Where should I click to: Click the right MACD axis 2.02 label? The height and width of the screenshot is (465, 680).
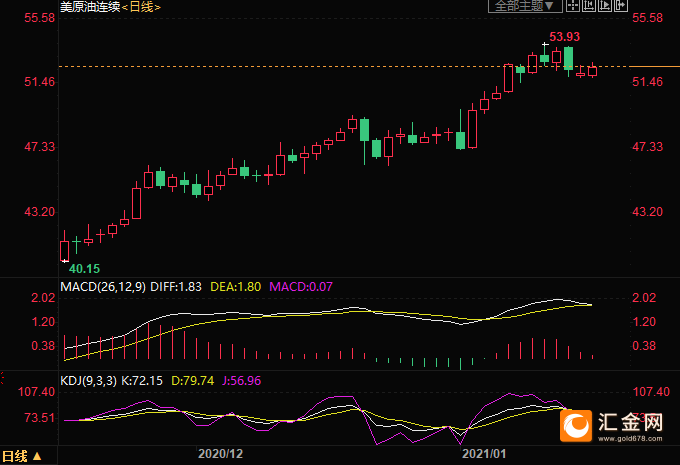point(644,298)
